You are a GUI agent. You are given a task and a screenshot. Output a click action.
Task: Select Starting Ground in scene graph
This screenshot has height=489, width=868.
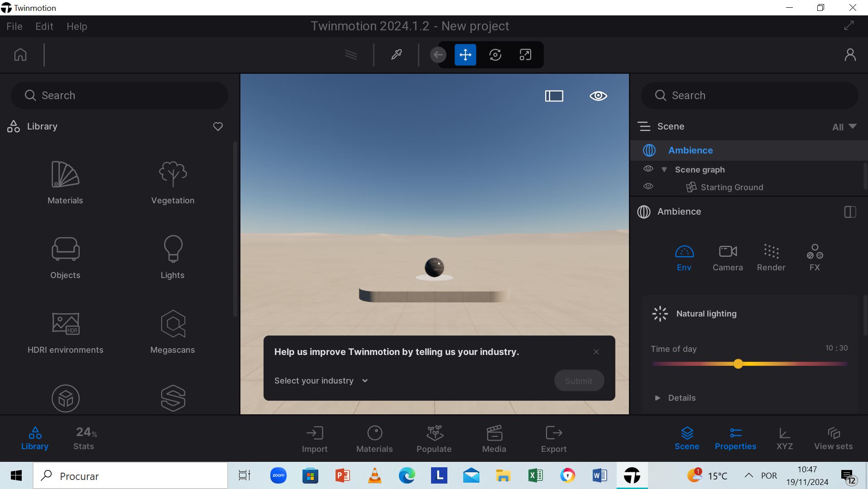tap(732, 187)
